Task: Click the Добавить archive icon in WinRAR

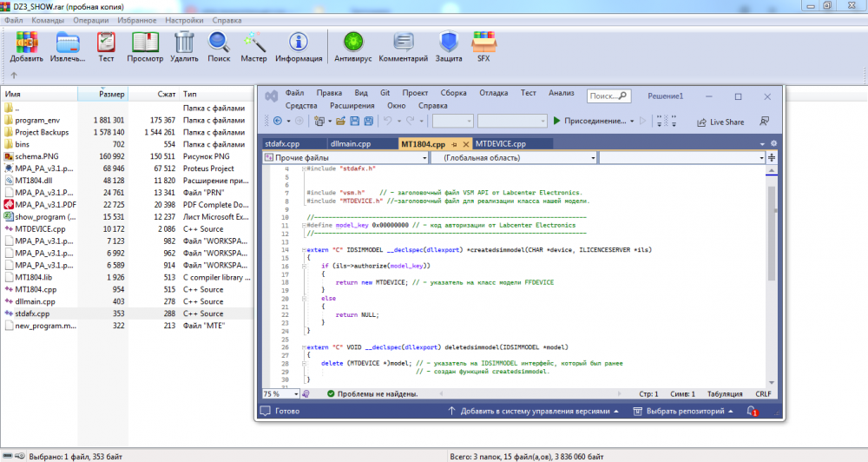Action: point(26,43)
